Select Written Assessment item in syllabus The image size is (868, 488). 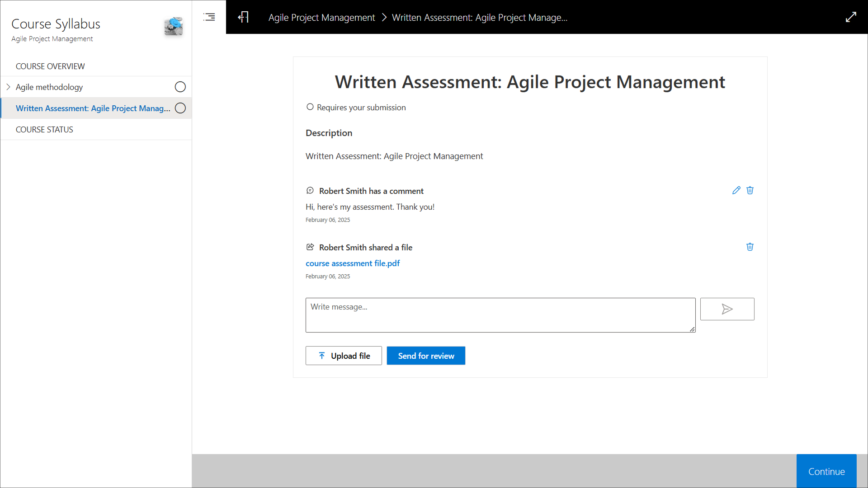click(93, 108)
